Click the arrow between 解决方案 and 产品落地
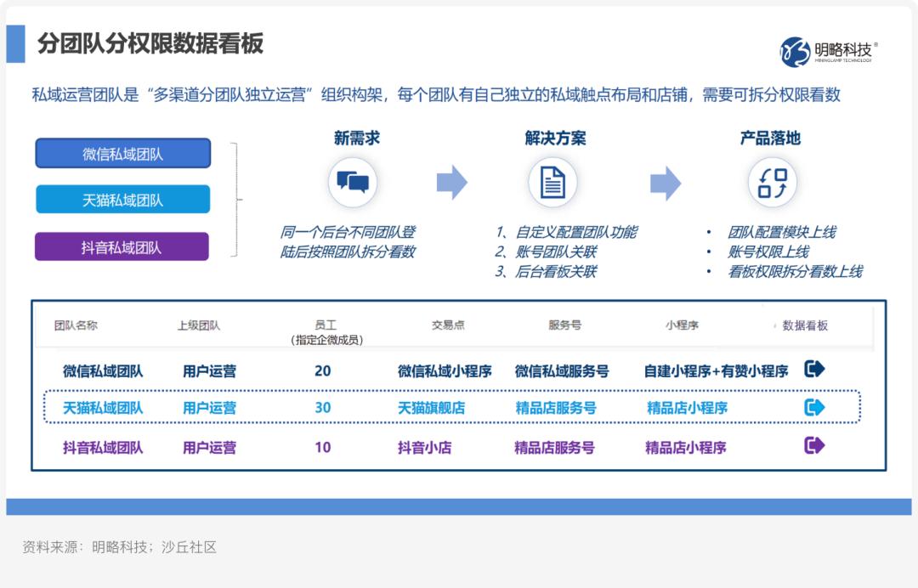 tap(666, 181)
